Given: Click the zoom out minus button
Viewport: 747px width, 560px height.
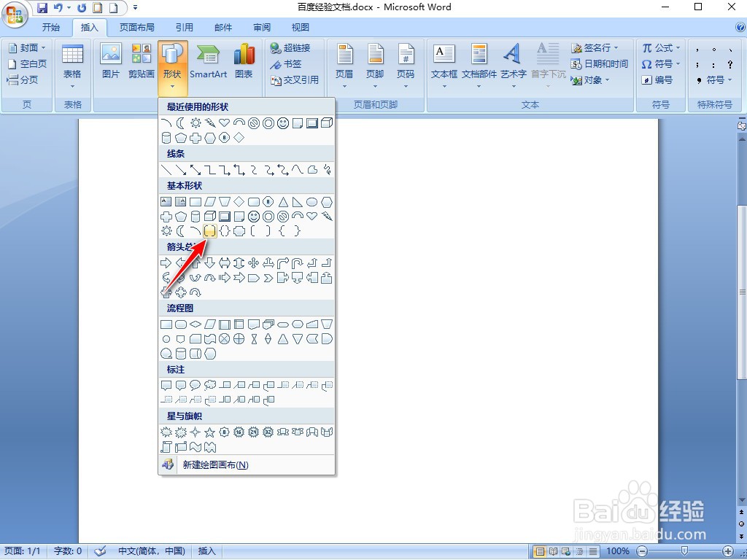Looking at the screenshot, I should click(x=642, y=551).
